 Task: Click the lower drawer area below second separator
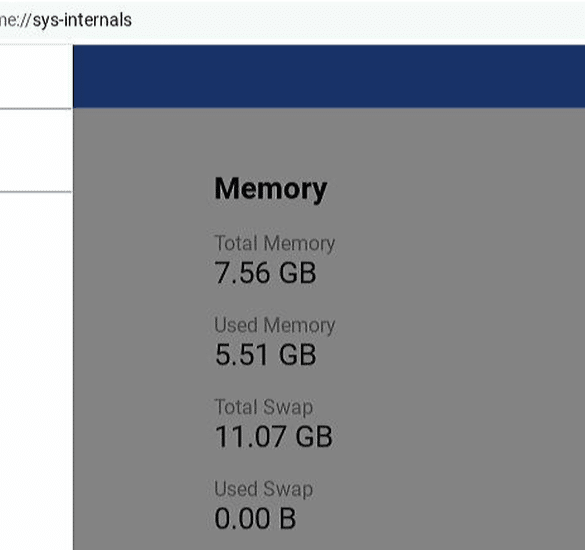(36, 371)
